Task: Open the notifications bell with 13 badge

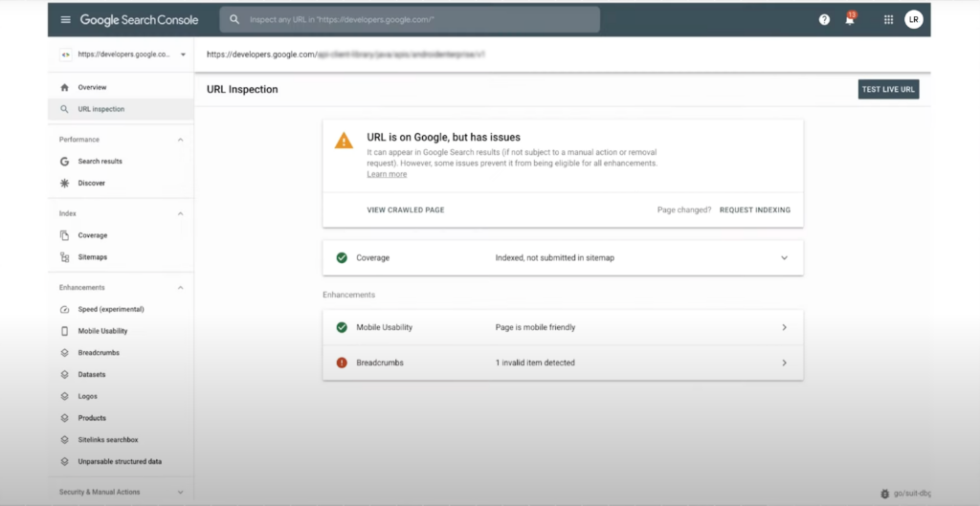Action: (x=850, y=19)
